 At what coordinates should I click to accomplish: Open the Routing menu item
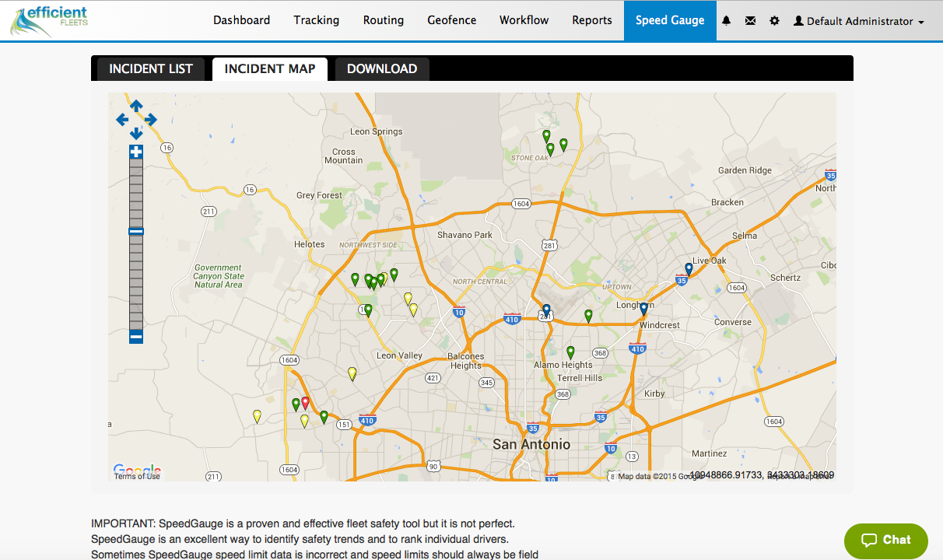pos(384,20)
